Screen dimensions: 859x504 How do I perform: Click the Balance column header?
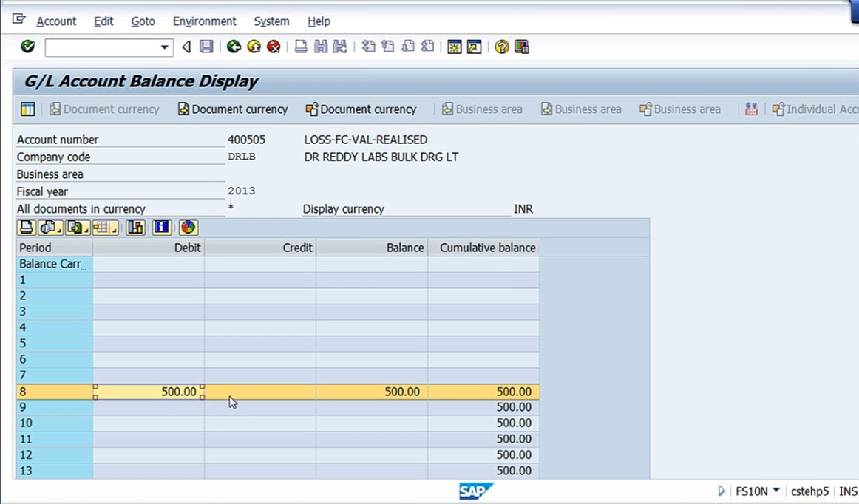pyautogui.click(x=372, y=248)
